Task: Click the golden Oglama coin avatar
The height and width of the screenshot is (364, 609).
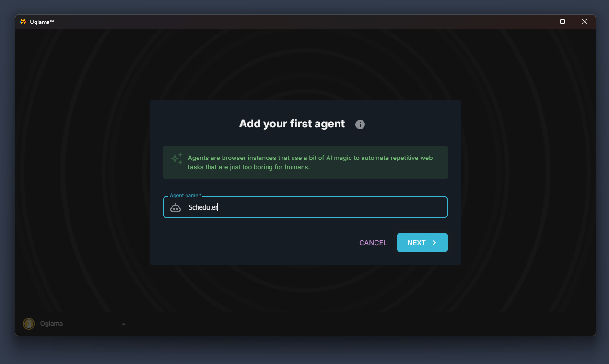Action: point(28,323)
